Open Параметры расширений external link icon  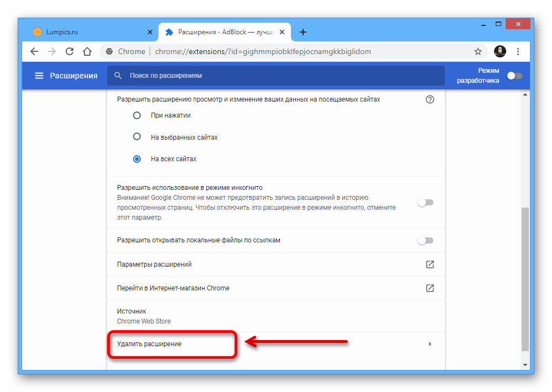(429, 264)
